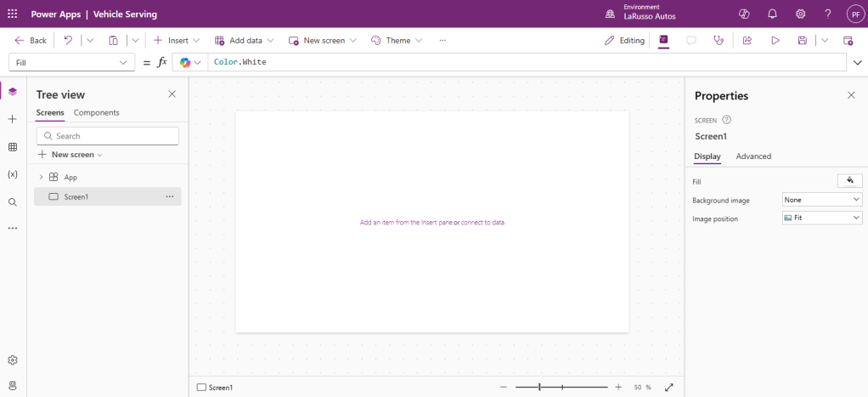Expand the App tree node
The height and width of the screenshot is (397, 868).
(x=41, y=177)
